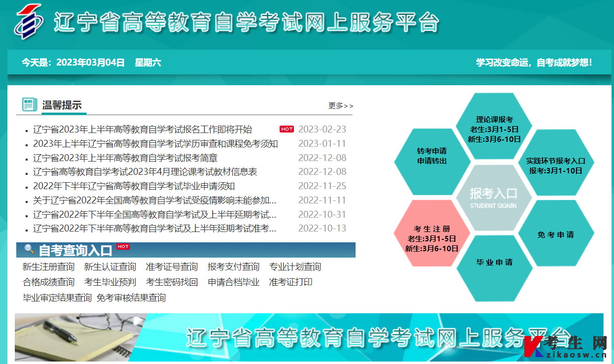Viewport: 614px width, 364px height.
Task: Open the 更多>> link for notices
Action: (341, 105)
